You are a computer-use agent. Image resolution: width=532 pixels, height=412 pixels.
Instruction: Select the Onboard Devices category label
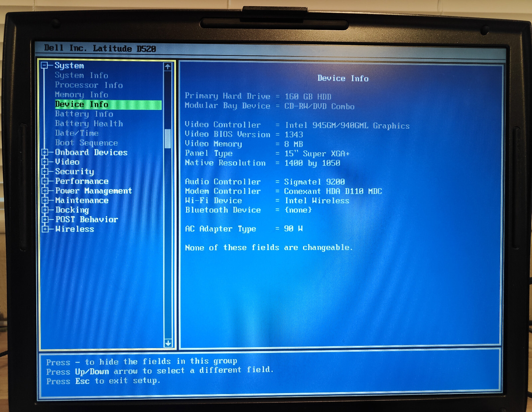tap(91, 152)
